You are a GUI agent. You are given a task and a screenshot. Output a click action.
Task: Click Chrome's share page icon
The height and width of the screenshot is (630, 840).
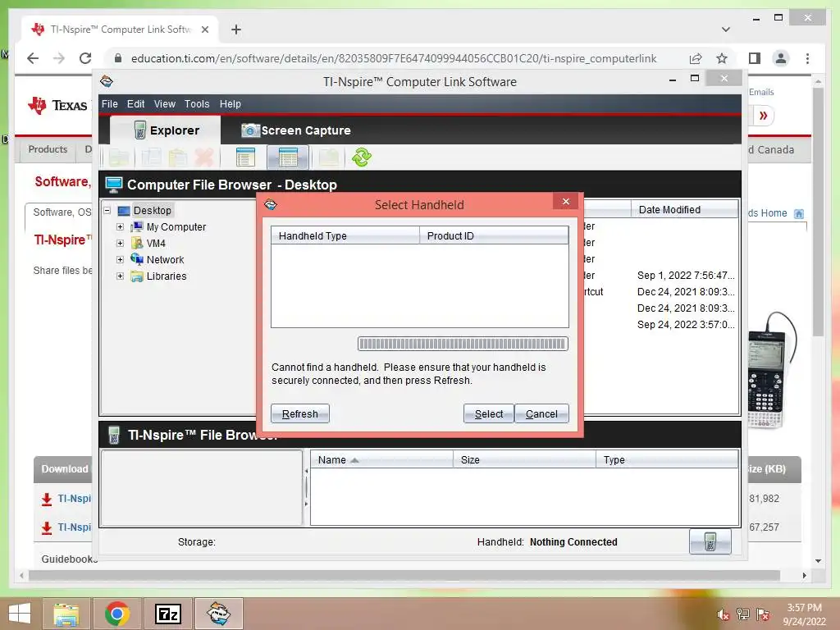point(696,58)
